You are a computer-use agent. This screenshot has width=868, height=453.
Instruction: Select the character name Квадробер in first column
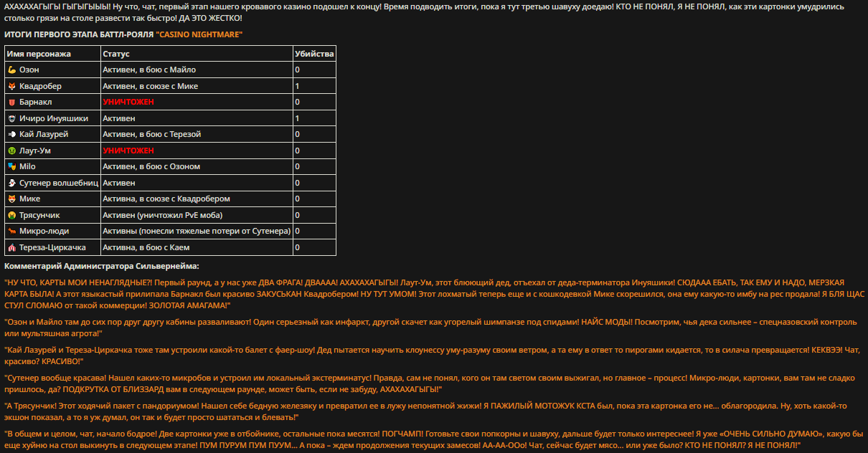point(40,86)
